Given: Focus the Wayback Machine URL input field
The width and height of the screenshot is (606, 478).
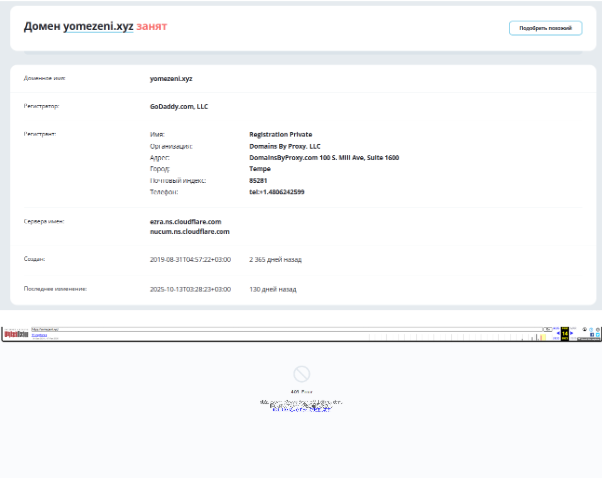Looking at the screenshot, I should point(287,329).
